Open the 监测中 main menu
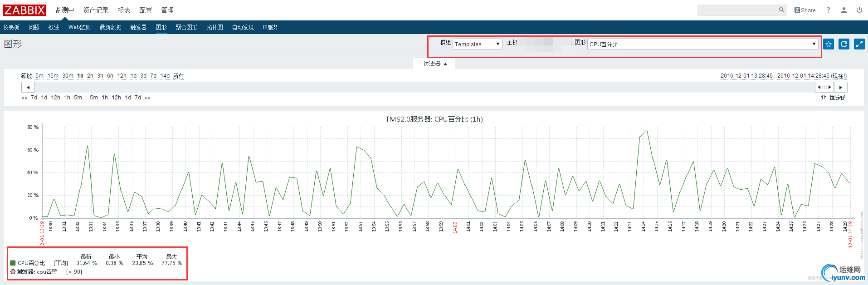 (x=64, y=10)
